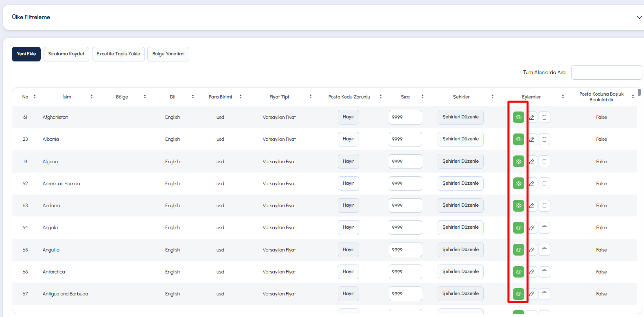
Task: Sort by the No column arrows
Action: click(x=35, y=97)
